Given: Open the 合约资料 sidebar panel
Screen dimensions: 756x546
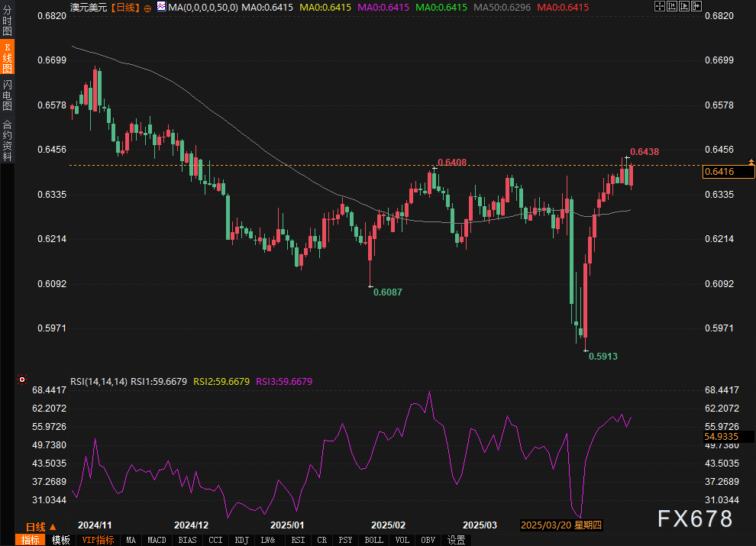Looking at the screenshot, I should coord(7,140).
